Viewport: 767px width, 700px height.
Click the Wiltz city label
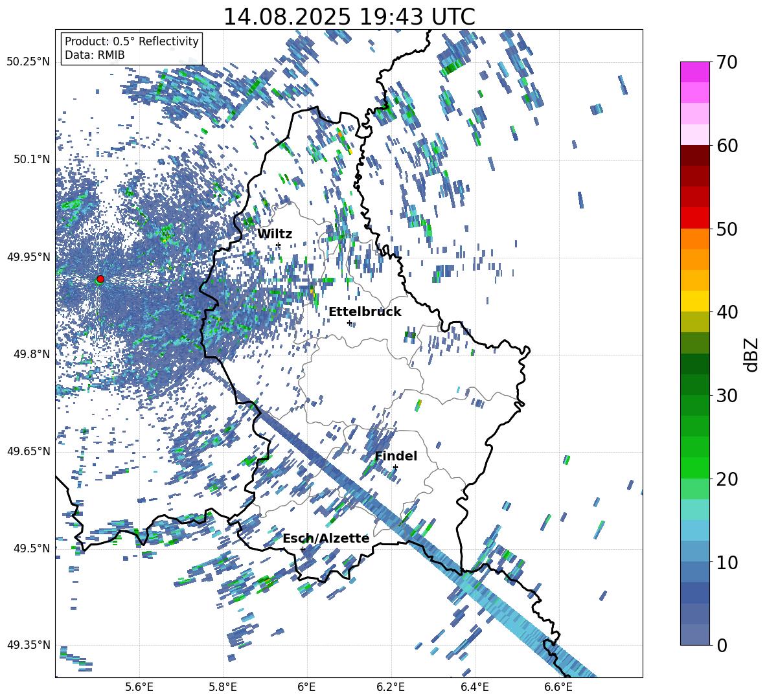(x=275, y=234)
